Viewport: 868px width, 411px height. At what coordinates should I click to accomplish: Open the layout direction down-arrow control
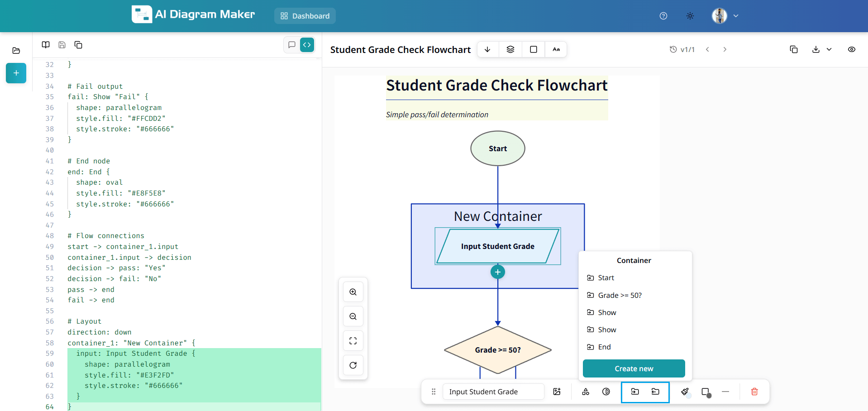(x=487, y=49)
